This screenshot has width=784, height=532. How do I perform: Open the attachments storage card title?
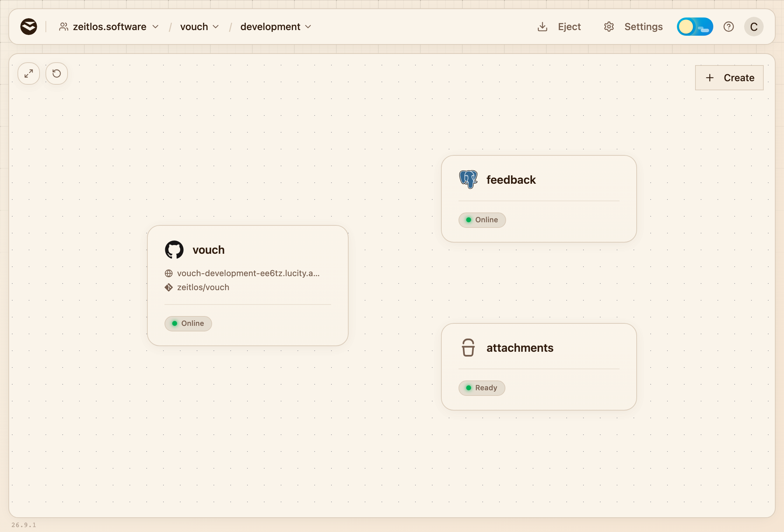pyautogui.click(x=520, y=348)
